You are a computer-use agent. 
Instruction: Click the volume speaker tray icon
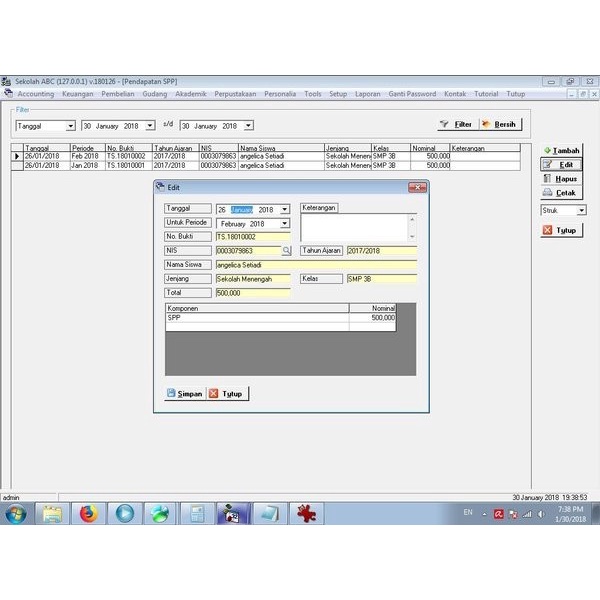point(541,514)
